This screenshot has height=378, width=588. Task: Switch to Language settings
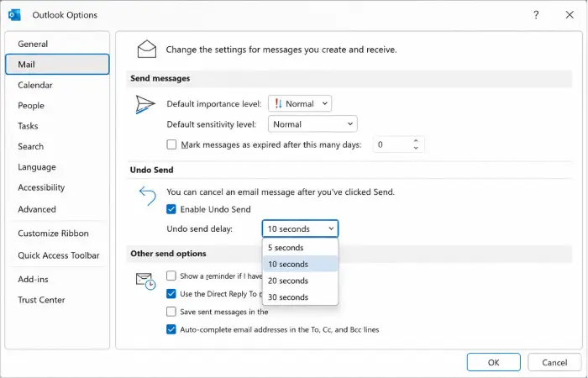click(x=57, y=167)
